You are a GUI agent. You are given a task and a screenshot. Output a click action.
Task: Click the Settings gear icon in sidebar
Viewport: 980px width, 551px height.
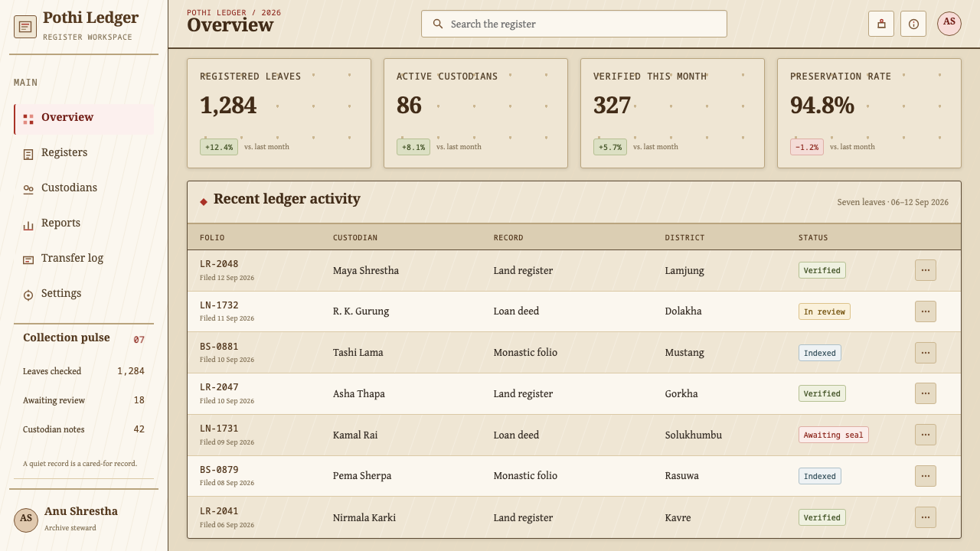(28, 295)
